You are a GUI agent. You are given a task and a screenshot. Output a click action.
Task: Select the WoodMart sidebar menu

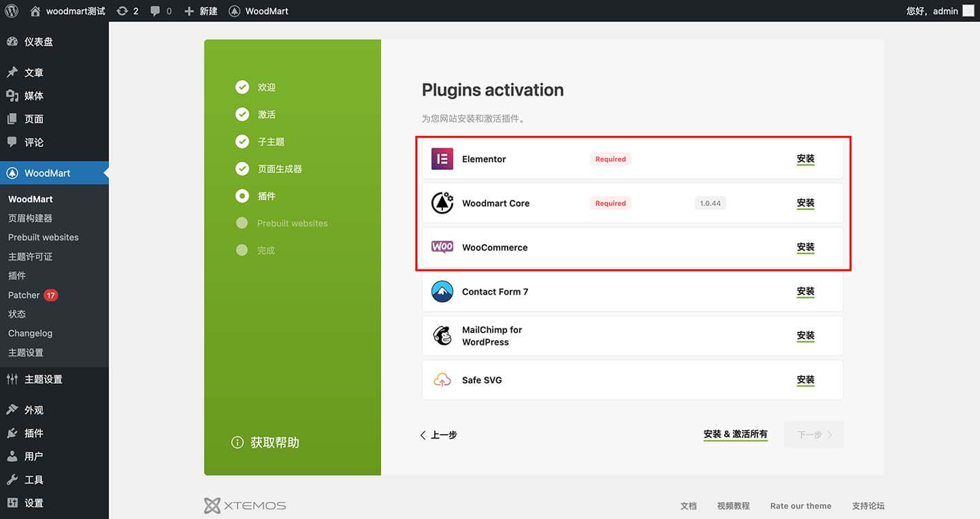click(54, 173)
